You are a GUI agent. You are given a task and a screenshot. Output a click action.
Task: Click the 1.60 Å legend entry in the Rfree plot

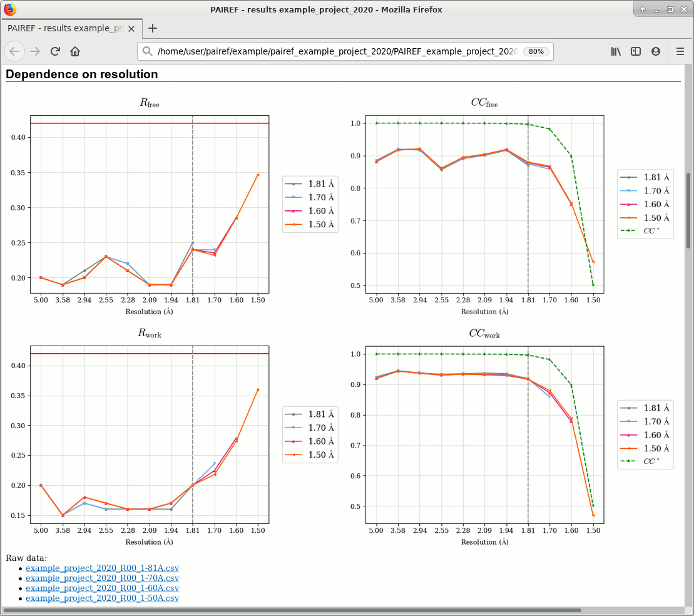310,211
